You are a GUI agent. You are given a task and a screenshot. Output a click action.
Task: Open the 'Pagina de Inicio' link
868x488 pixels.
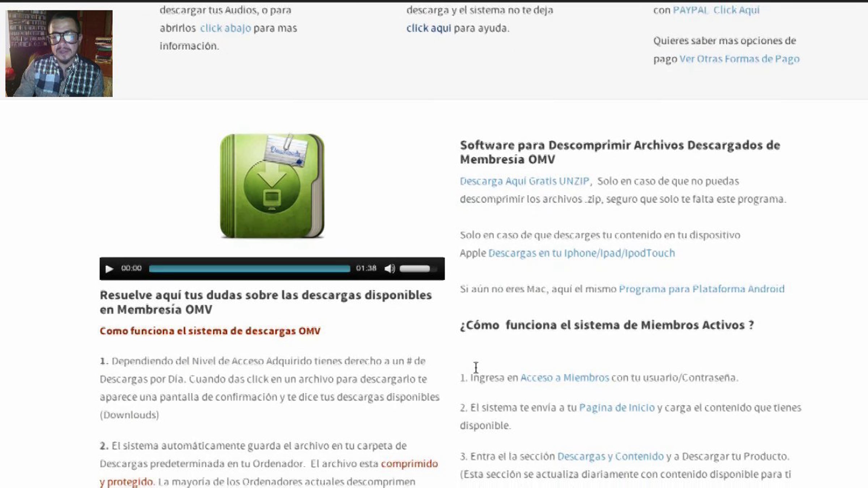click(x=617, y=408)
